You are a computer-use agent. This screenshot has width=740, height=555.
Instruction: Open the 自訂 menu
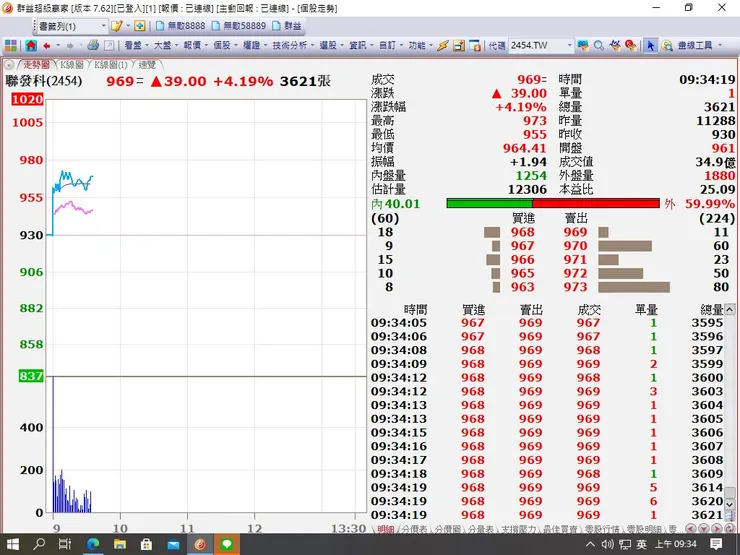tap(391, 46)
